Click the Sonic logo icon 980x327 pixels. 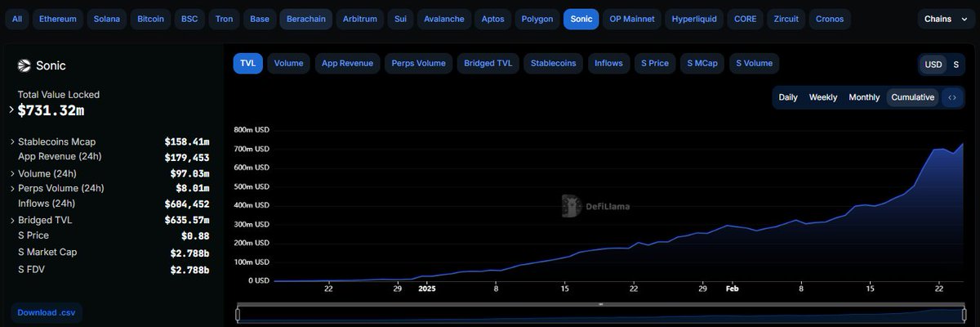24,65
